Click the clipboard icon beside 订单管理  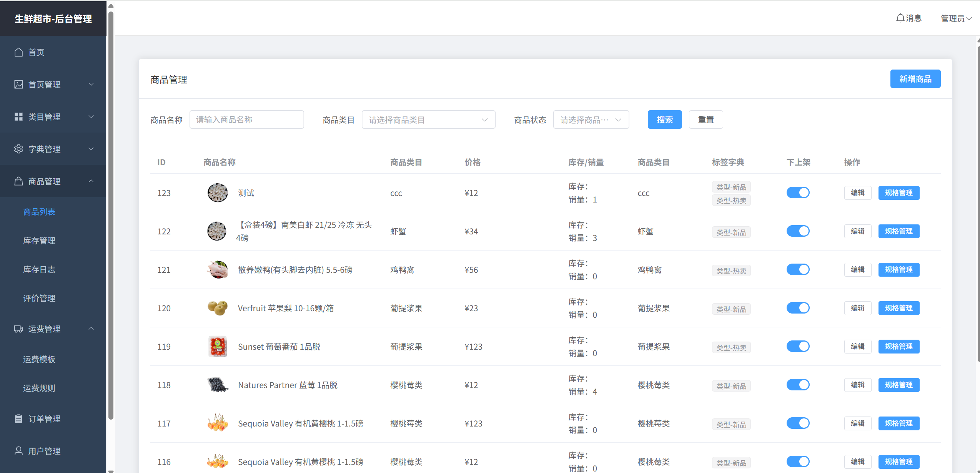coord(18,419)
